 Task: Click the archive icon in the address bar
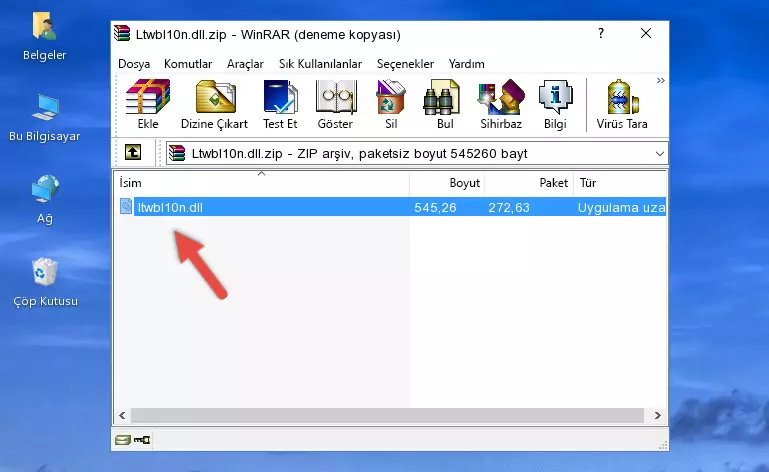click(177, 154)
